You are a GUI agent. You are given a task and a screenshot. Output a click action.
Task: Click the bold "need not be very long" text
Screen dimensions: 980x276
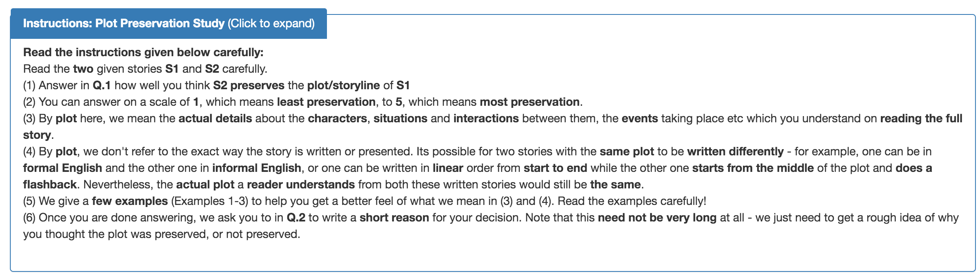tap(657, 218)
